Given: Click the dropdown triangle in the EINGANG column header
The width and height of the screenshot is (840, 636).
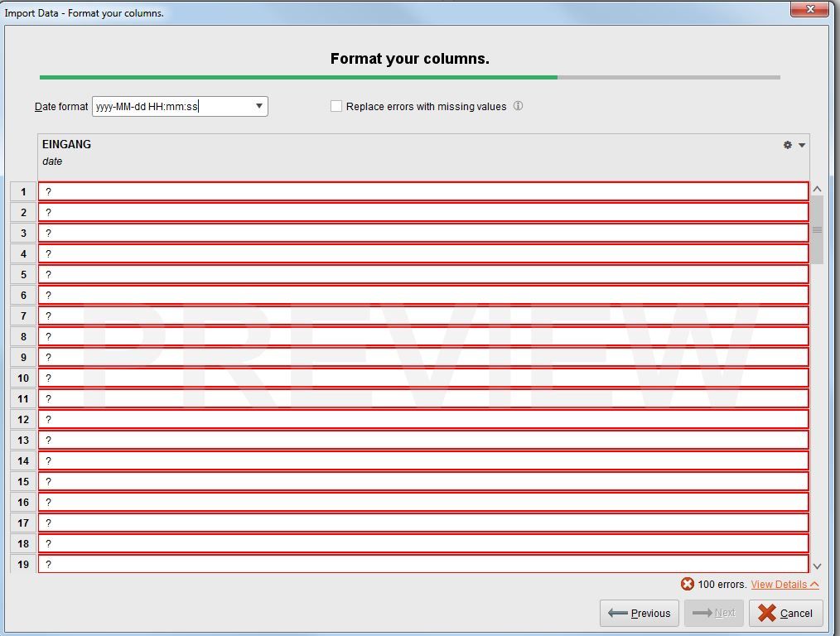Looking at the screenshot, I should pyautogui.click(x=801, y=144).
